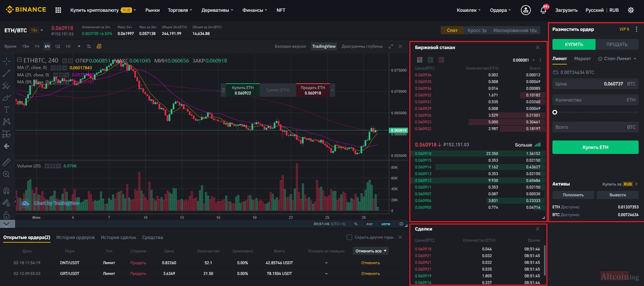Select the ruler measure tool
644x286 pixels.
point(6,162)
